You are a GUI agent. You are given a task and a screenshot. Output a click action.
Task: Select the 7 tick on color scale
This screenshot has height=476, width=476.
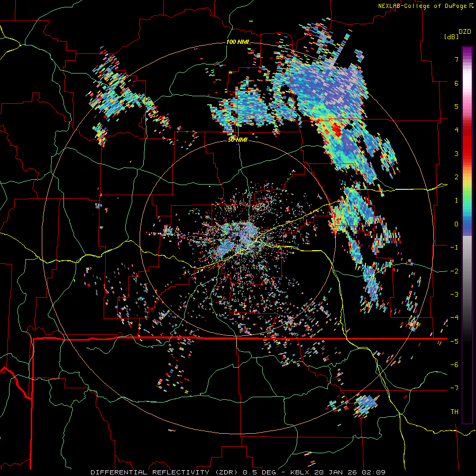[x=456, y=59]
